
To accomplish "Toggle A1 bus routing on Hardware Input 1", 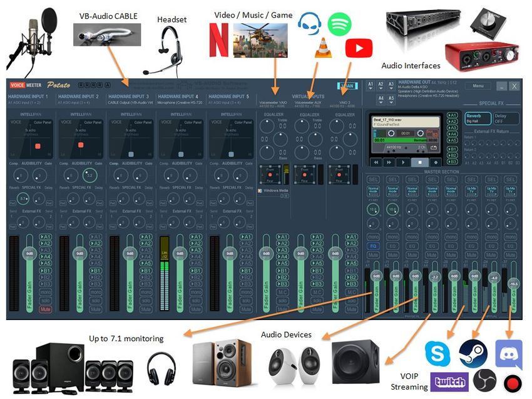I will (46, 237).
